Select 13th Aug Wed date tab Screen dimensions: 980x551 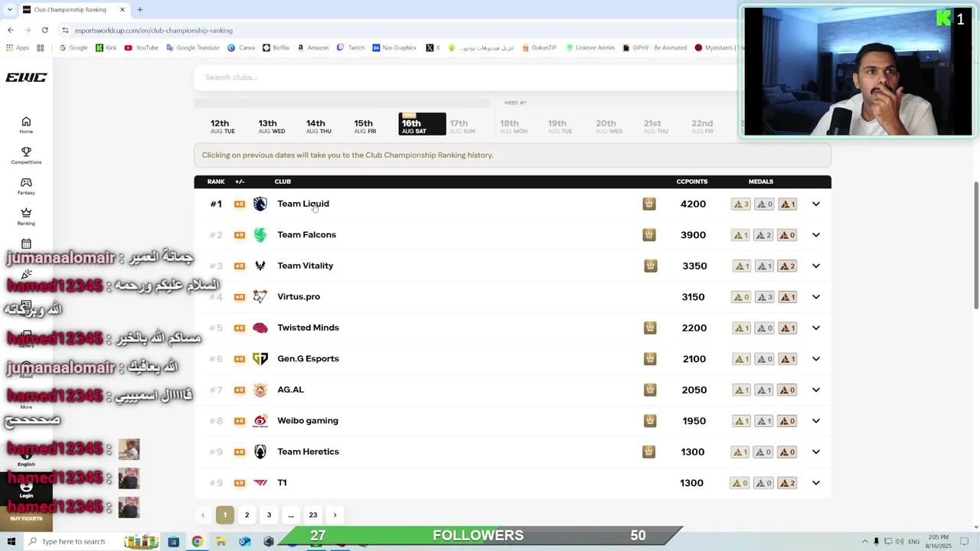tap(270, 126)
